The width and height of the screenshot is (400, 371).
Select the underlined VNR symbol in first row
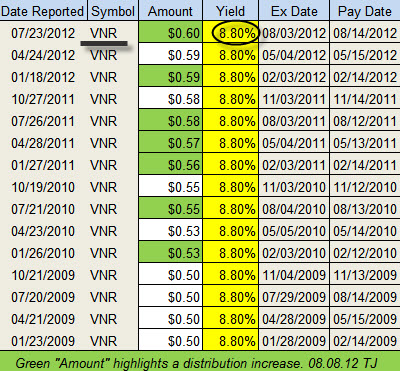pos(104,33)
